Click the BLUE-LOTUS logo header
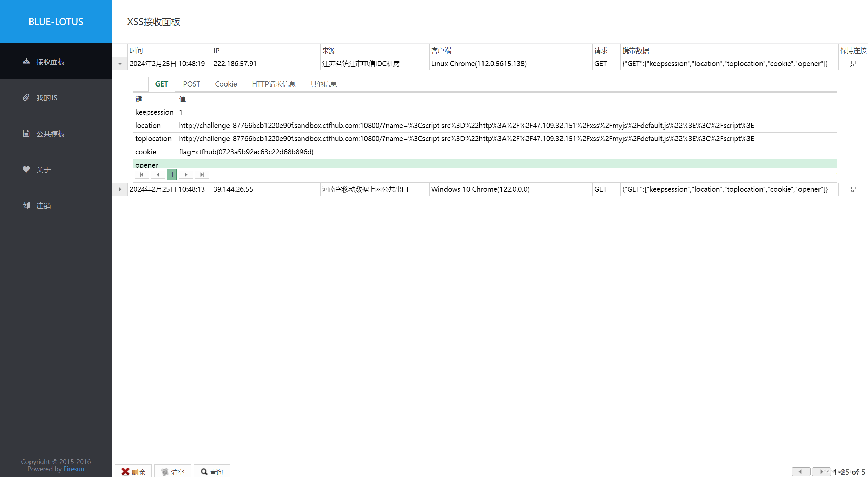 (x=56, y=22)
